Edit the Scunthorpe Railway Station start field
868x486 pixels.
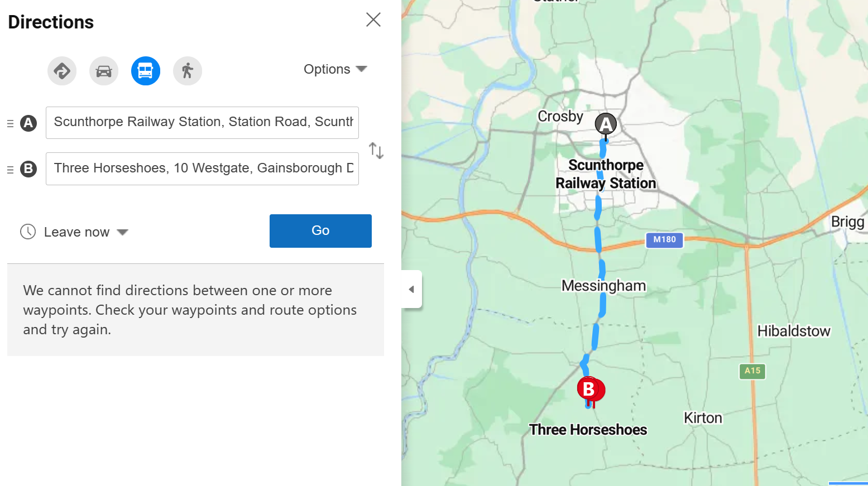202,122
